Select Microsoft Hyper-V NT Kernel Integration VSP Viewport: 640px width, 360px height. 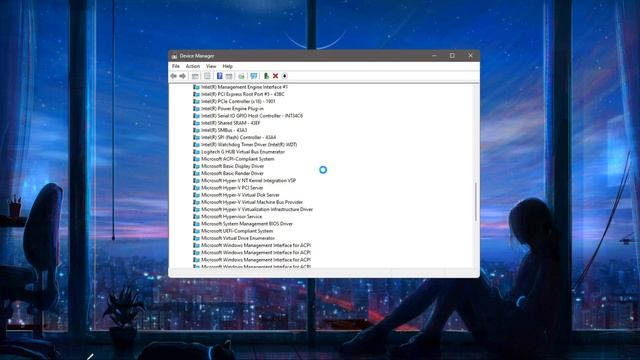(249, 180)
